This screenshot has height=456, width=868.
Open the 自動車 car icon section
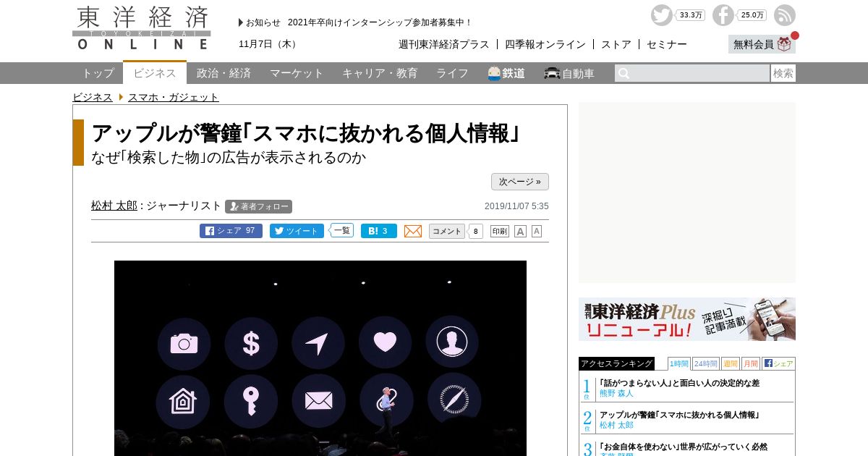[x=569, y=73]
